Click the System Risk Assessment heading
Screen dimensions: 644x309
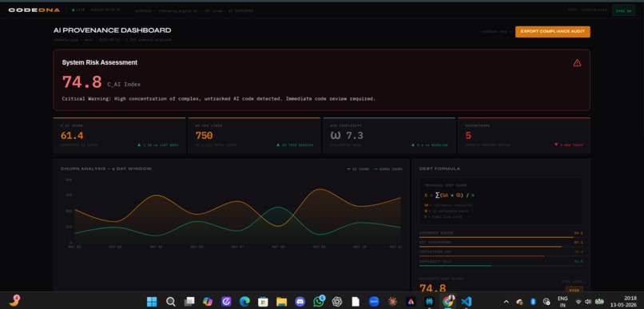100,62
